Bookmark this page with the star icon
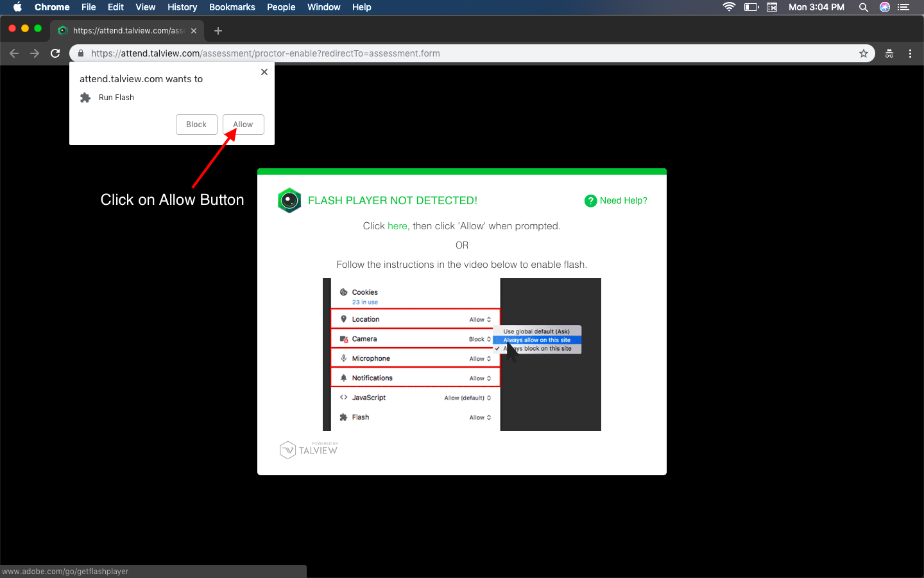Screen dimensions: 924x578 [x=864, y=53]
